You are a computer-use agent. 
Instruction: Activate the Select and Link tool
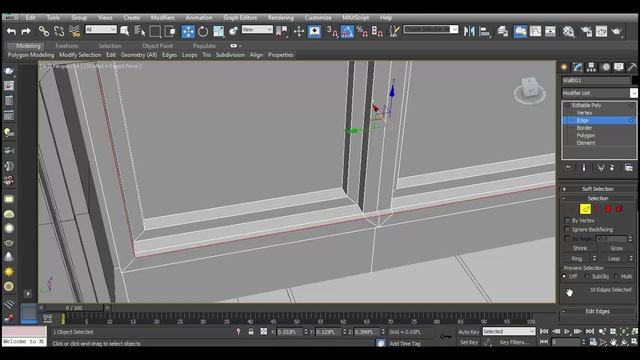[x=44, y=31]
